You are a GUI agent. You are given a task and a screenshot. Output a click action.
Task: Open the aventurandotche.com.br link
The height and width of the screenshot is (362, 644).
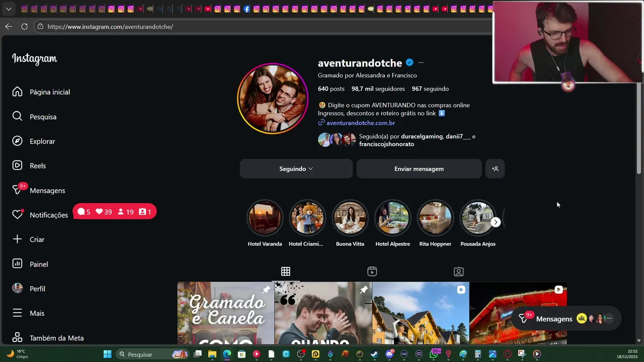point(360,123)
